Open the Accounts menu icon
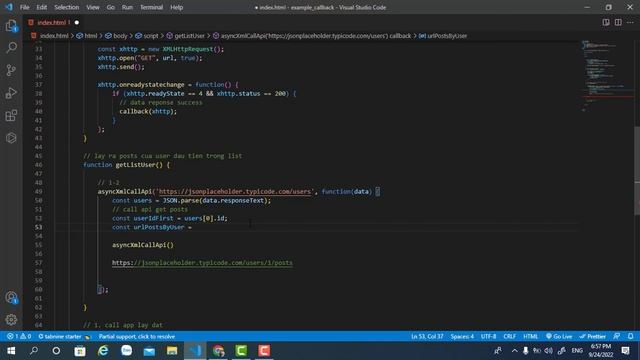Image resolution: width=640 pixels, height=360 pixels. pyautogui.click(x=11, y=298)
